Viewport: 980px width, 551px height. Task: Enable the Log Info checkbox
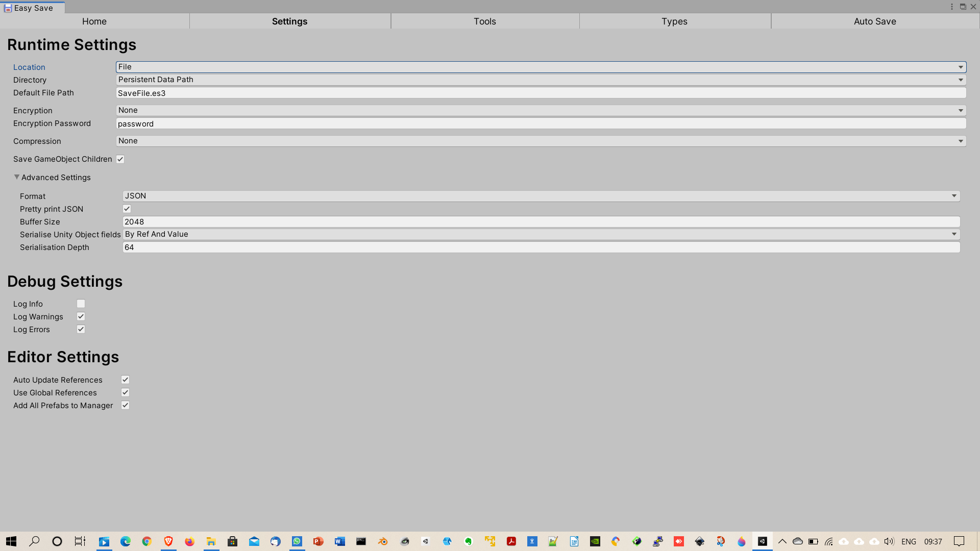[x=81, y=304]
